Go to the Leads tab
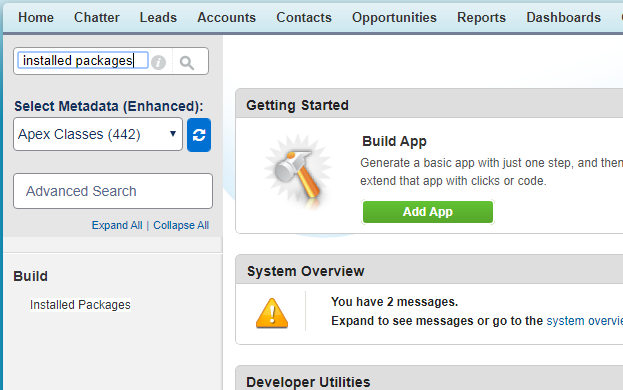Image resolution: width=623 pixels, height=390 pixels. [x=158, y=17]
